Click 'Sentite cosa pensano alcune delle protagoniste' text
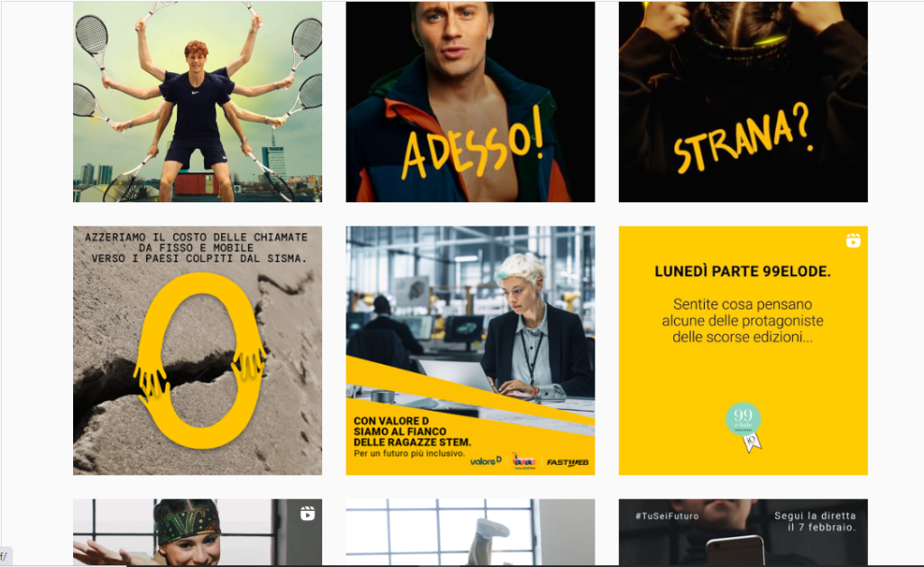Image resolution: width=924 pixels, height=567 pixels. pos(743,312)
